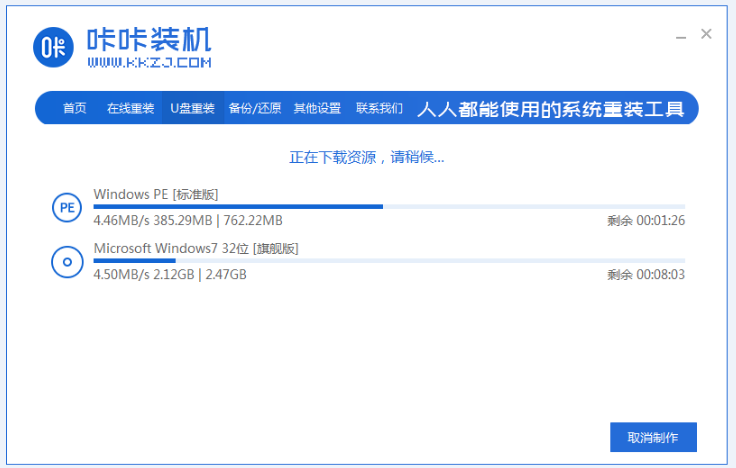
Task: Switch to the 在线重装 tab
Action: [130, 108]
